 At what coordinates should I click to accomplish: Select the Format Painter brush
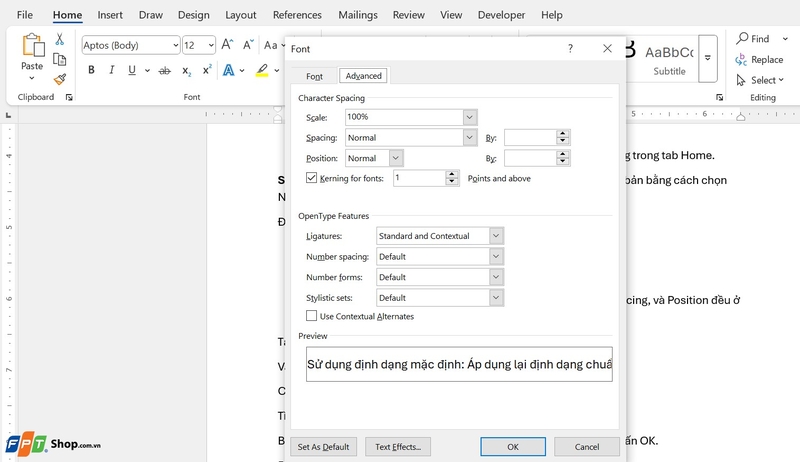(x=60, y=79)
